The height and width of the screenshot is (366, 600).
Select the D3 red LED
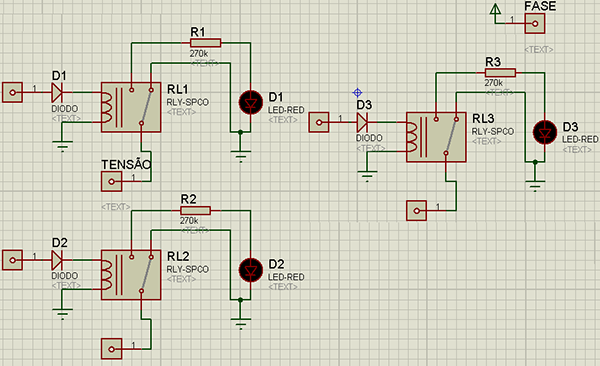[x=545, y=132]
